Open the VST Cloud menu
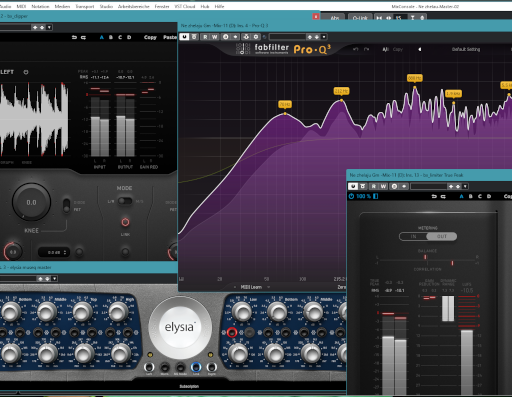Viewport: 512px width, 397px height. [185, 6]
